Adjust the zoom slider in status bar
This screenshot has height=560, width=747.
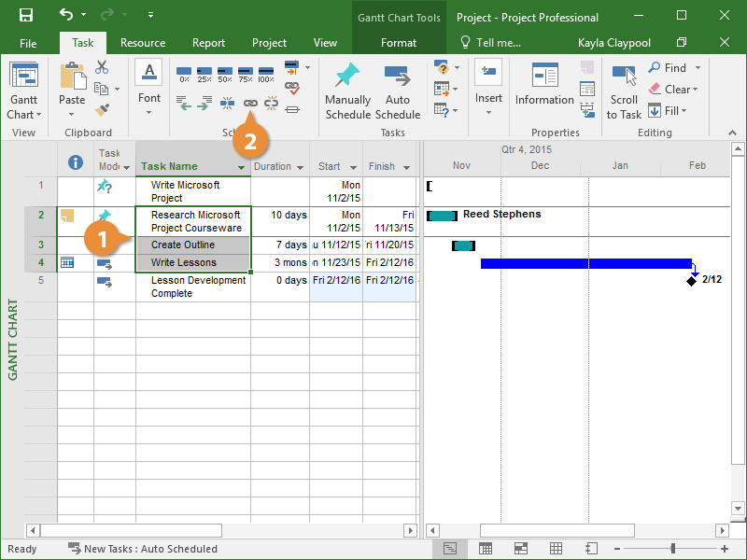click(670, 549)
